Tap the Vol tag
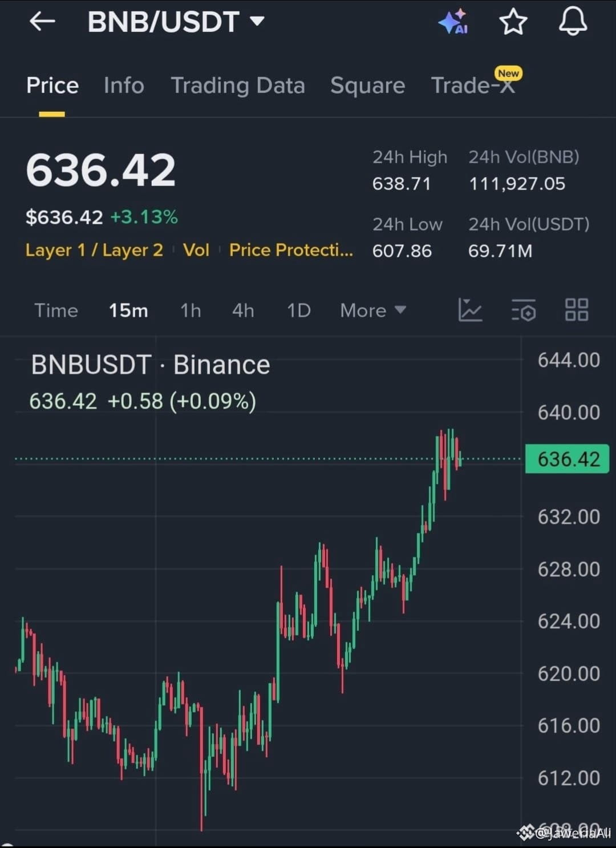 coord(196,250)
